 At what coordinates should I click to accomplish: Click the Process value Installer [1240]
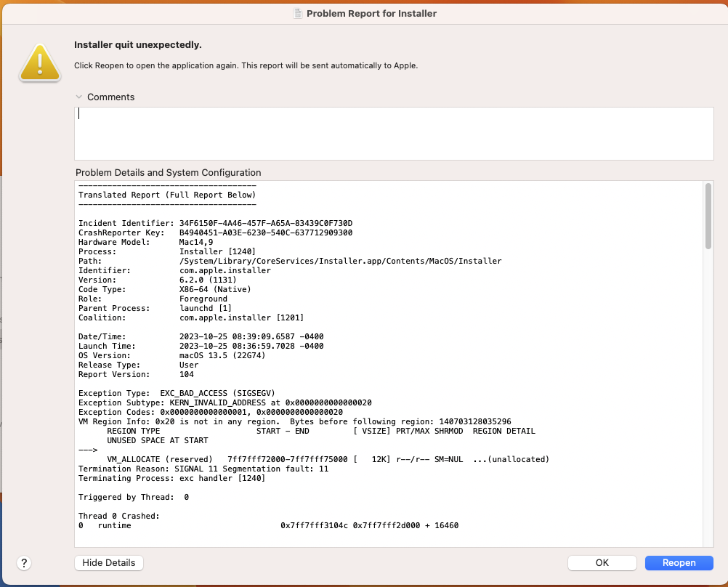click(218, 251)
